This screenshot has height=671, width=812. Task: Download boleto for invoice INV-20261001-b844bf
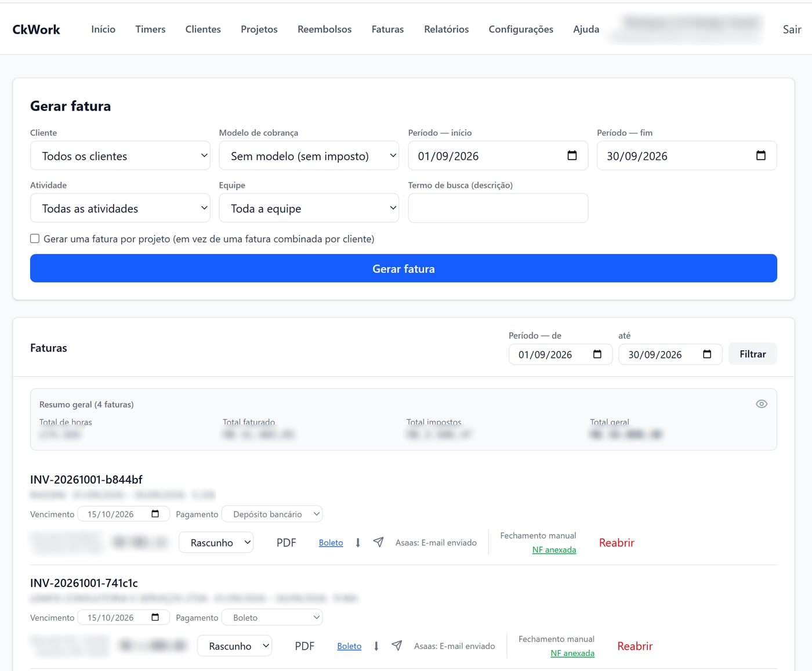[x=358, y=543]
